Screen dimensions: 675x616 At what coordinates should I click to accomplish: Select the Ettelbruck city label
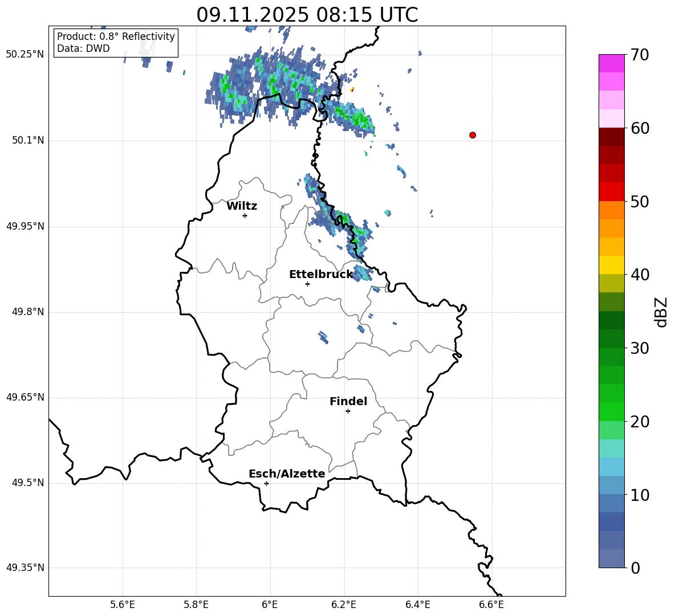pos(321,275)
